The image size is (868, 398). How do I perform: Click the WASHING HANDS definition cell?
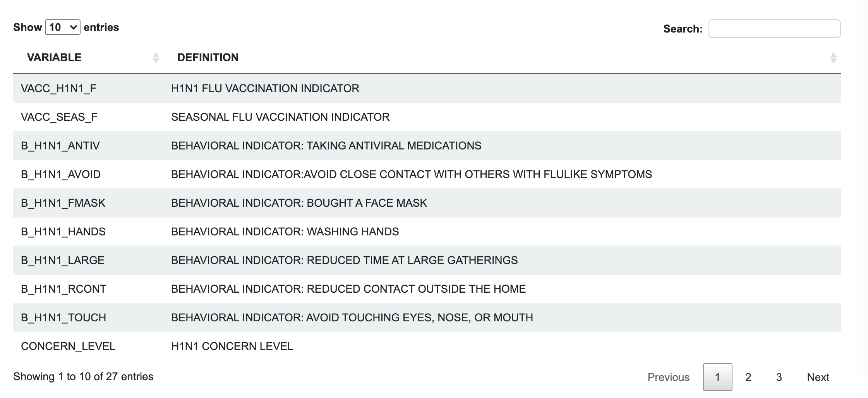point(285,232)
